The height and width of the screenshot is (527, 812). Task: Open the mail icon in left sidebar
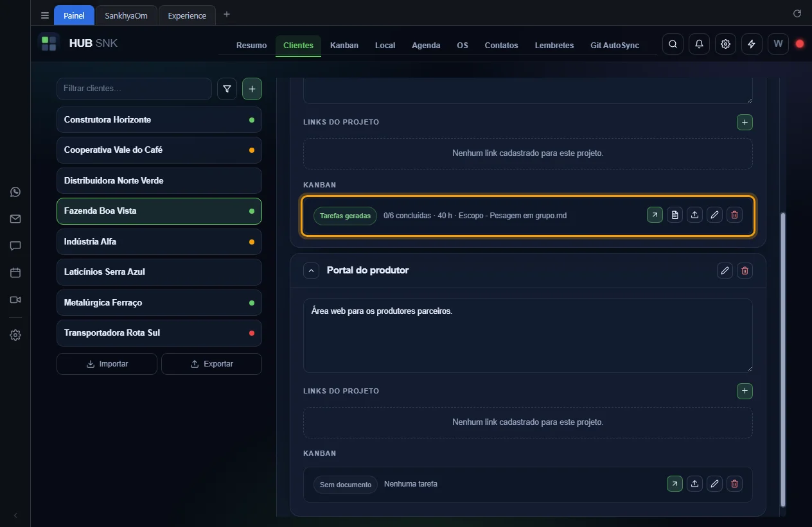(15, 219)
